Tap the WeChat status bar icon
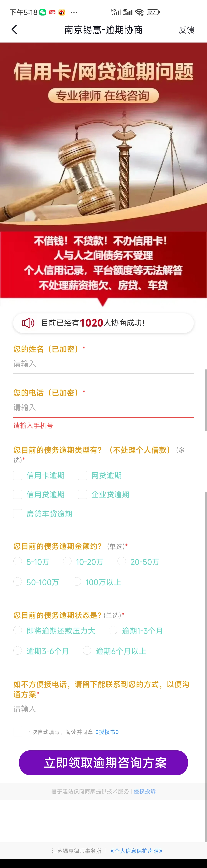Screen dimensions: 207x868 click(x=43, y=12)
